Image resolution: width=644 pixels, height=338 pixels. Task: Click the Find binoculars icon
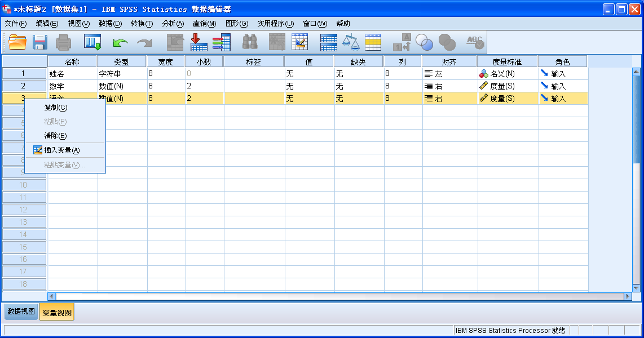coord(250,42)
